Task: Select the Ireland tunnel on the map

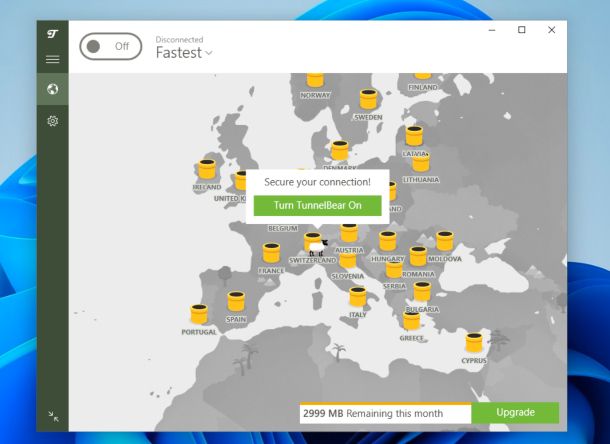Action: [207, 169]
